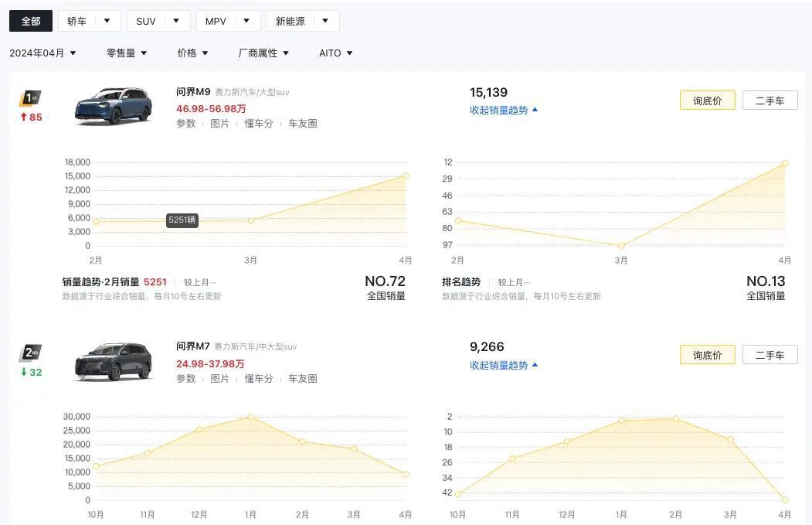Select the M9 ranking chart April data point
Screen dimensions: 812x525
coord(785,163)
